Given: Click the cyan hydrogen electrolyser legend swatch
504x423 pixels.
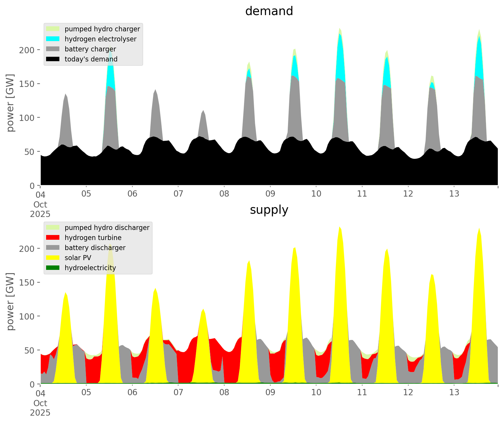Looking at the screenshot, I should pyautogui.click(x=53, y=39).
